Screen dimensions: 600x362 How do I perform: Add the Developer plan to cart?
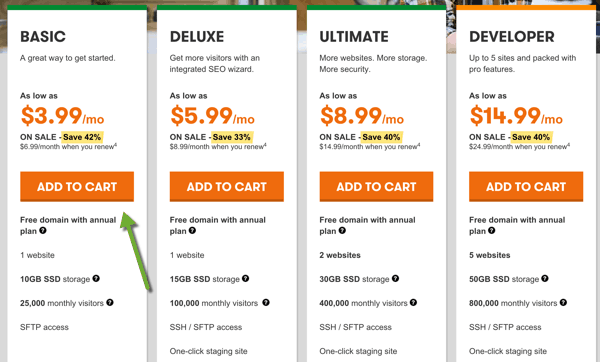click(526, 186)
